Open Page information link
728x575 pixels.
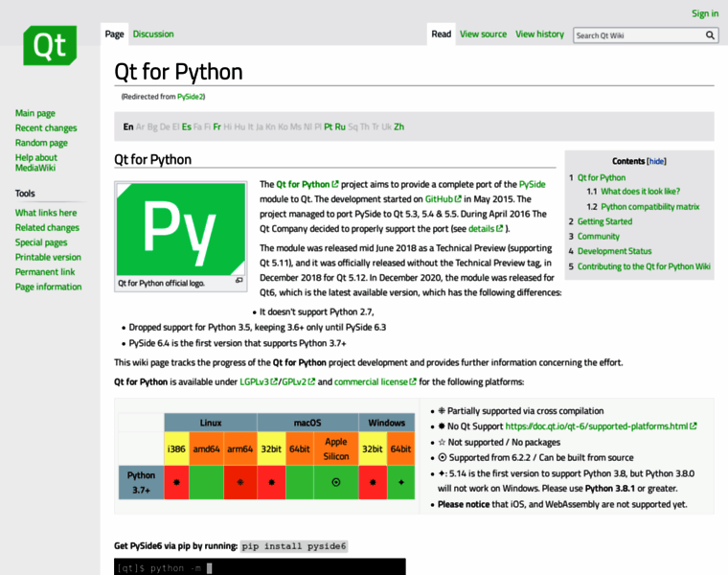tap(48, 287)
